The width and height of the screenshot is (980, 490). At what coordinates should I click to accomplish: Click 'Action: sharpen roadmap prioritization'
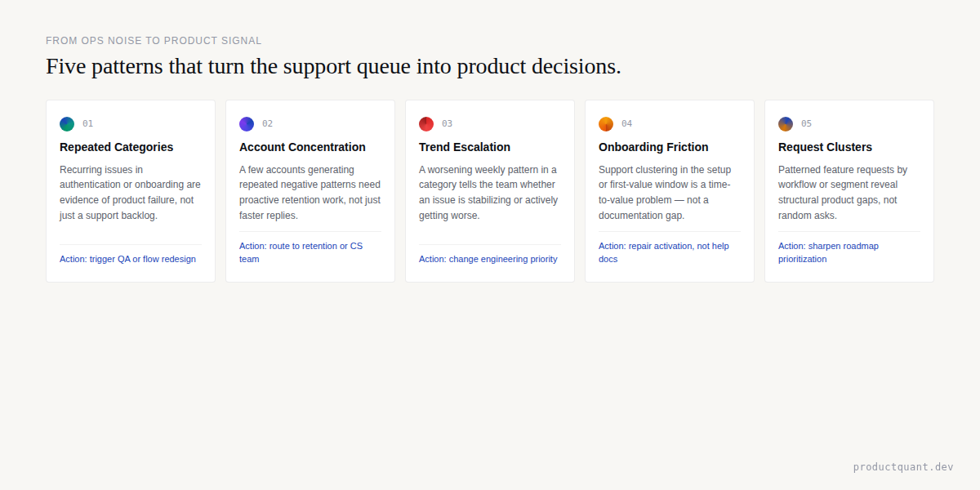point(829,252)
